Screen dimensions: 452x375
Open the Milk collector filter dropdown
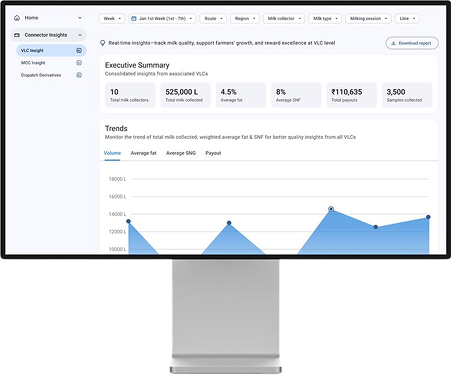point(284,18)
